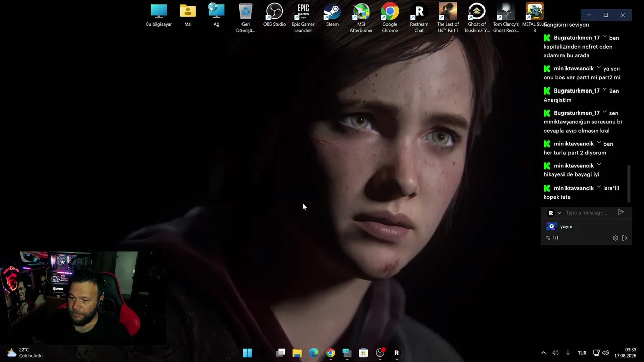
Task: Click the chat panel vertical scrollbar
Action: (x=628, y=184)
